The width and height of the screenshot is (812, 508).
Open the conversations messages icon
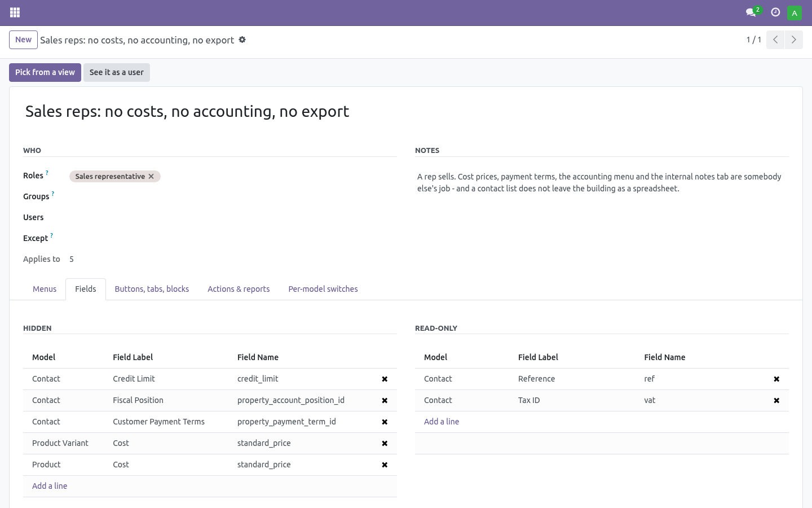751,12
